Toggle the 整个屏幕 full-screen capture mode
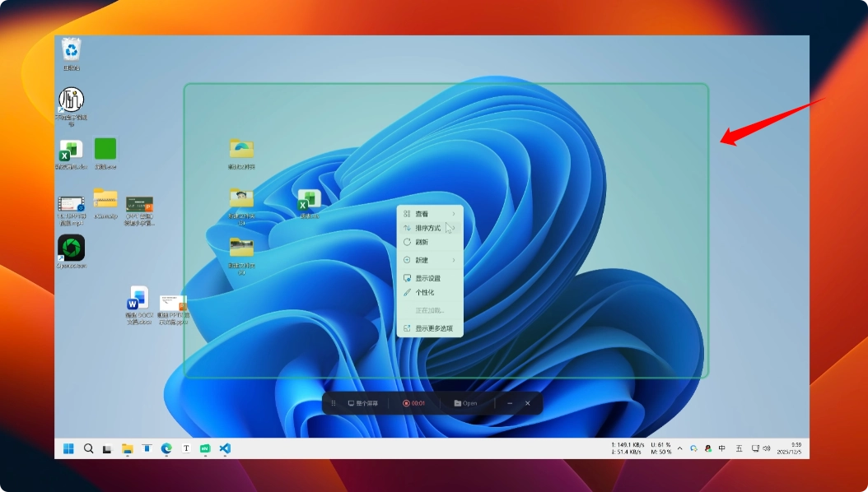868x492 pixels. tap(362, 403)
